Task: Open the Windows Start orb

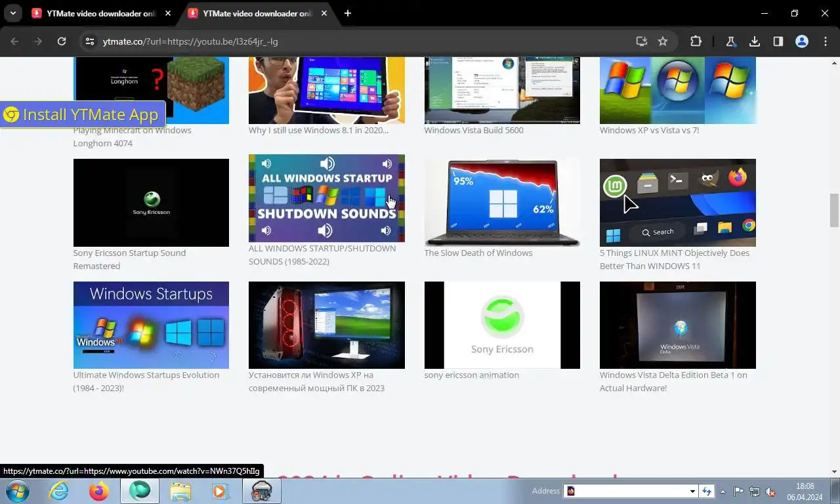Action: point(17,491)
